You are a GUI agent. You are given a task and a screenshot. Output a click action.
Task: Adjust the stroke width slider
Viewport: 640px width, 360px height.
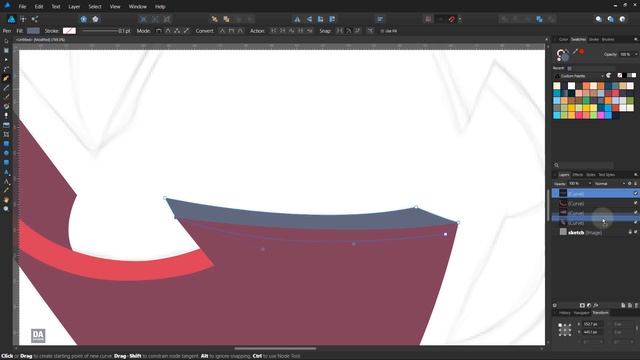(x=100, y=31)
